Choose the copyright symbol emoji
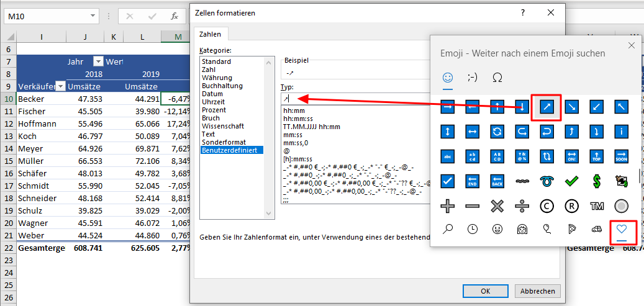The image size is (644, 306). (x=546, y=205)
